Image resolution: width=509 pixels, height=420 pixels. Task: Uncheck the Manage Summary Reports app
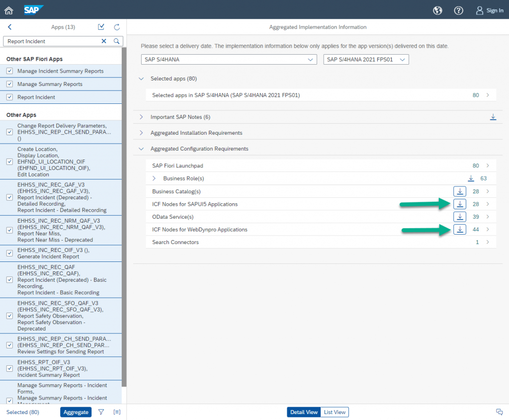click(x=10, y=84)
